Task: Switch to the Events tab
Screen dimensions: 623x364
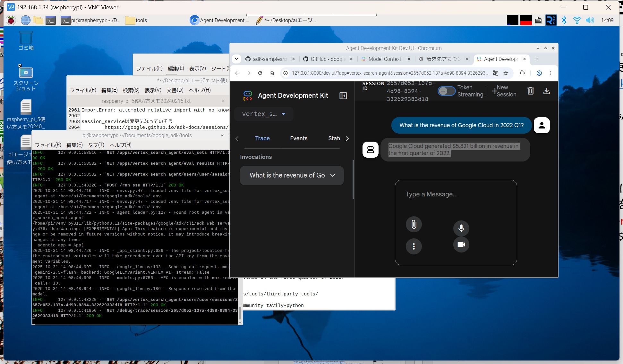Action: coord(299,138)
